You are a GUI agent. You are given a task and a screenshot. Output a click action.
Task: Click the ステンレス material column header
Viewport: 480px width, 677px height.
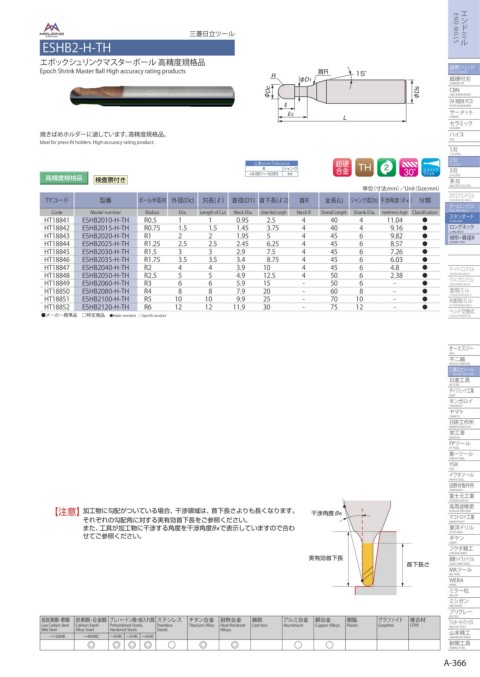click(171, 625)
